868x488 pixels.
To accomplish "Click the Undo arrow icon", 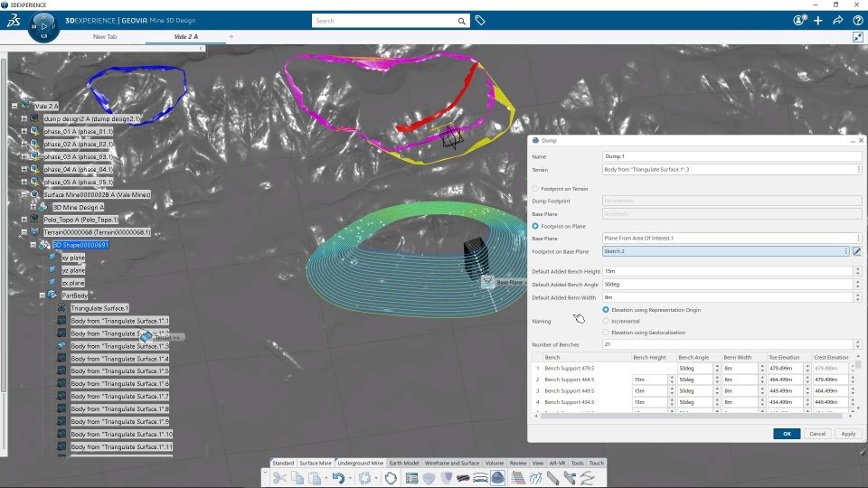I will [x=338, y=477].
